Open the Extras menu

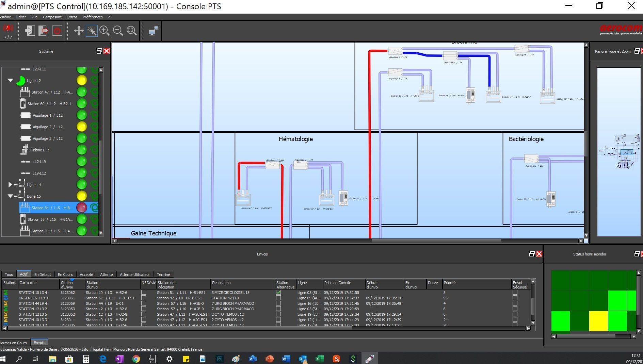pos(72,17)
